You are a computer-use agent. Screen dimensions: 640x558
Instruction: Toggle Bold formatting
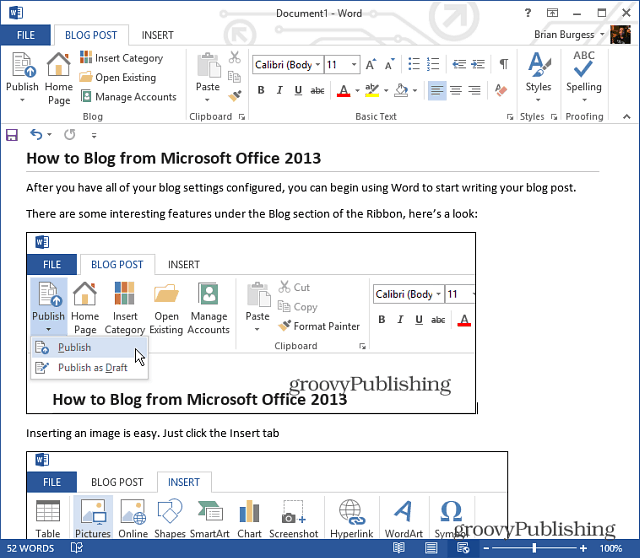[261, 90]
